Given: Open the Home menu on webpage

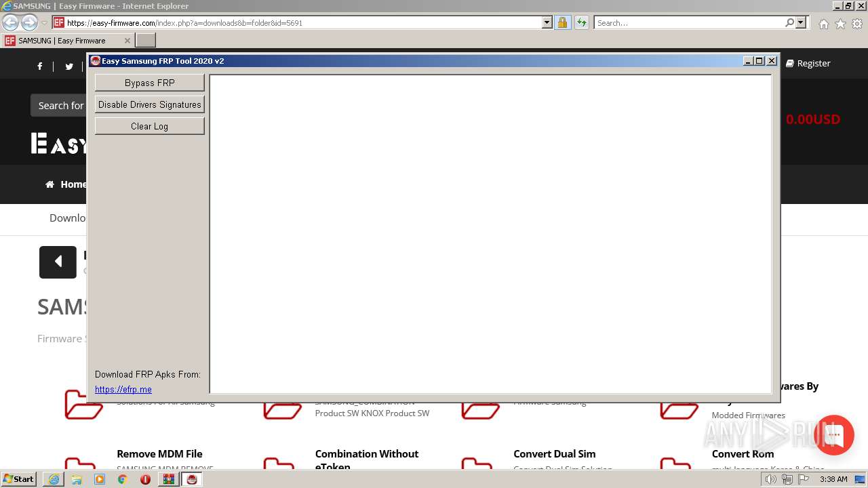Looking at the screenshot, I should pyautogui.click(x=66, y=184).
